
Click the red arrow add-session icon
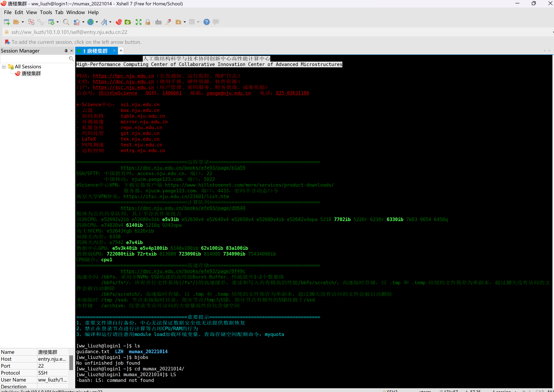pyautogui.click(x=7, y=42)
